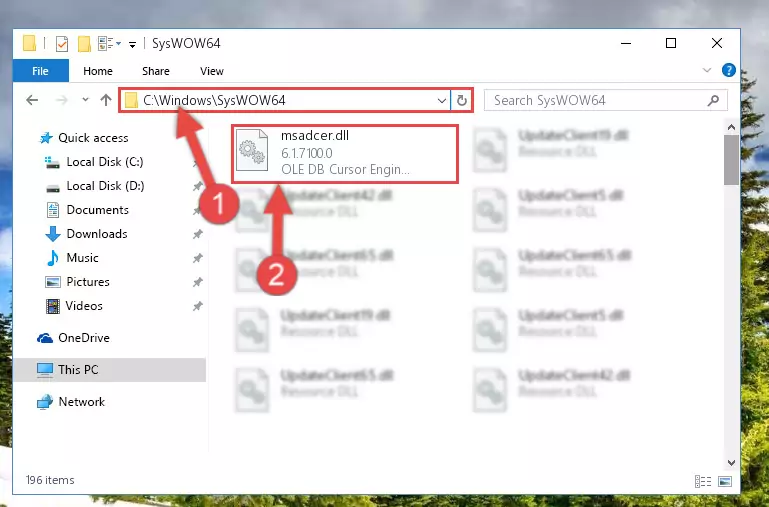Open the File menu
This screenshot has height=507, width=769.
[40, 71]
